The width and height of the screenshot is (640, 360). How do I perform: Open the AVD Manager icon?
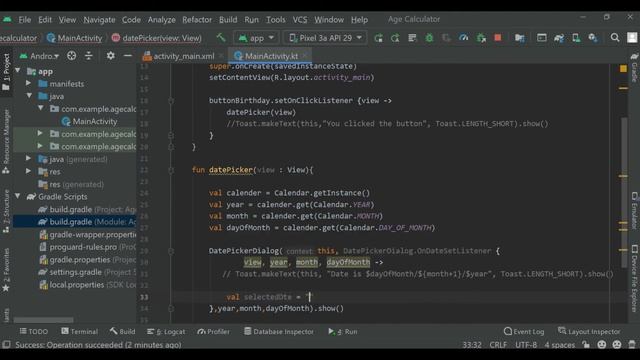point(576,38)
